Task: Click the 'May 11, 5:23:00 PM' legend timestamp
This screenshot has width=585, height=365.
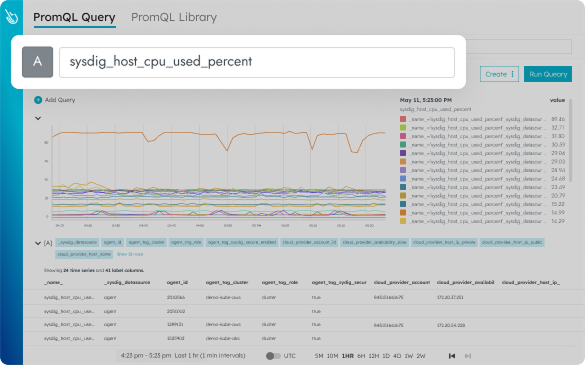Action: [x=426, y=100]
